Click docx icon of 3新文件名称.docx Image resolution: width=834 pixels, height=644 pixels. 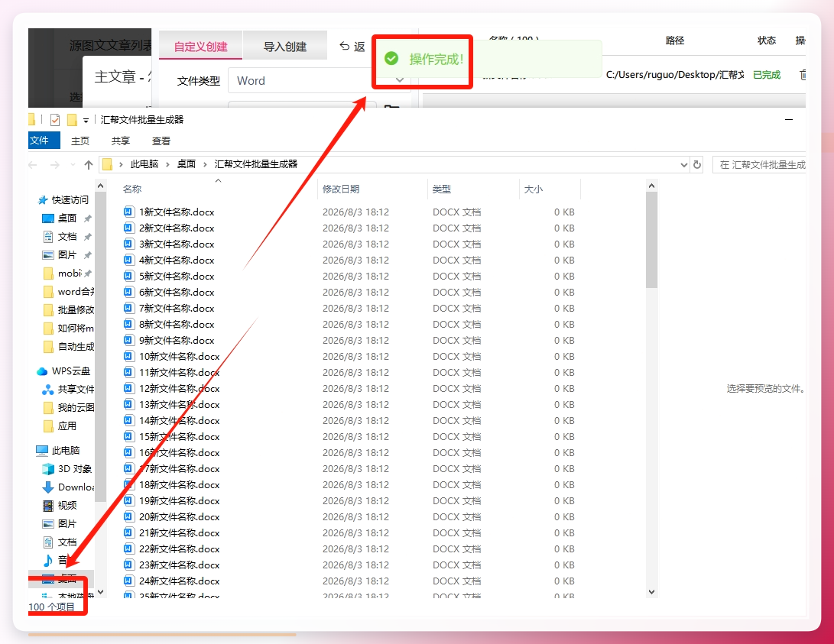(x=128, y=244)
